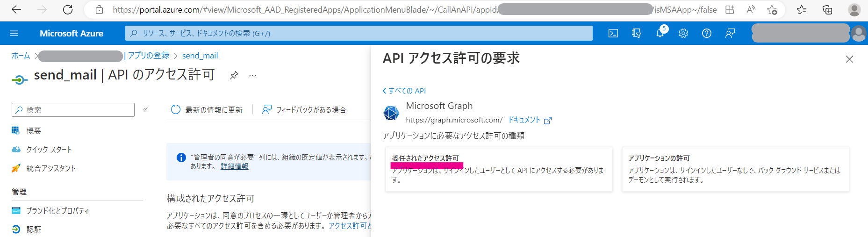Click the 構成されたアクセス許可 heading
The image size is (868, 237).
point(210,199)
